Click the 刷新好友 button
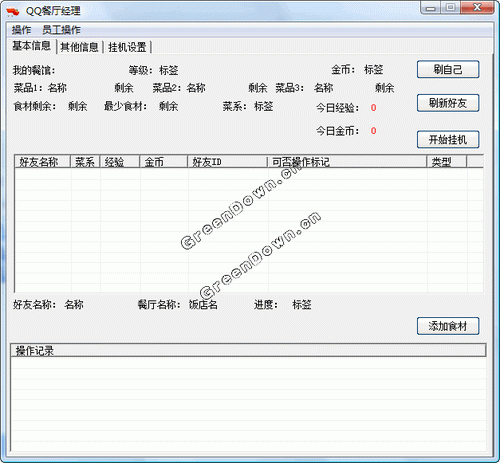The height and width of the screenshot is (463, 500). coord(448,103)
